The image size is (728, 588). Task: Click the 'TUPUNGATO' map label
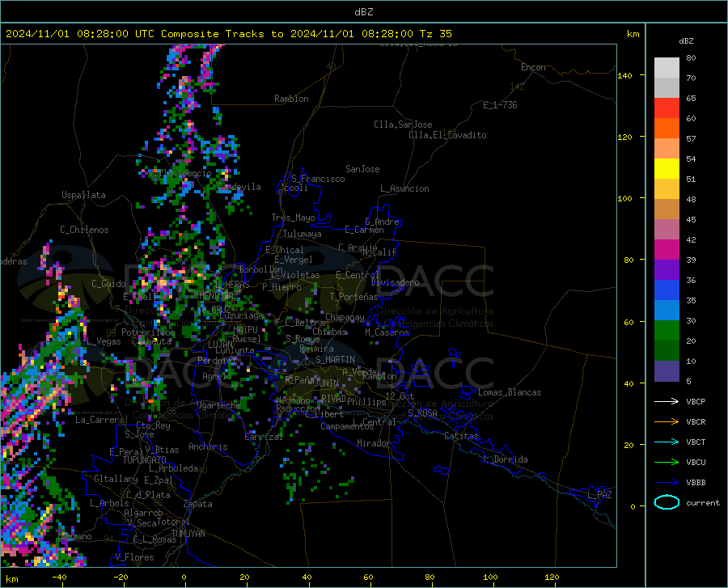coord(145,460)
